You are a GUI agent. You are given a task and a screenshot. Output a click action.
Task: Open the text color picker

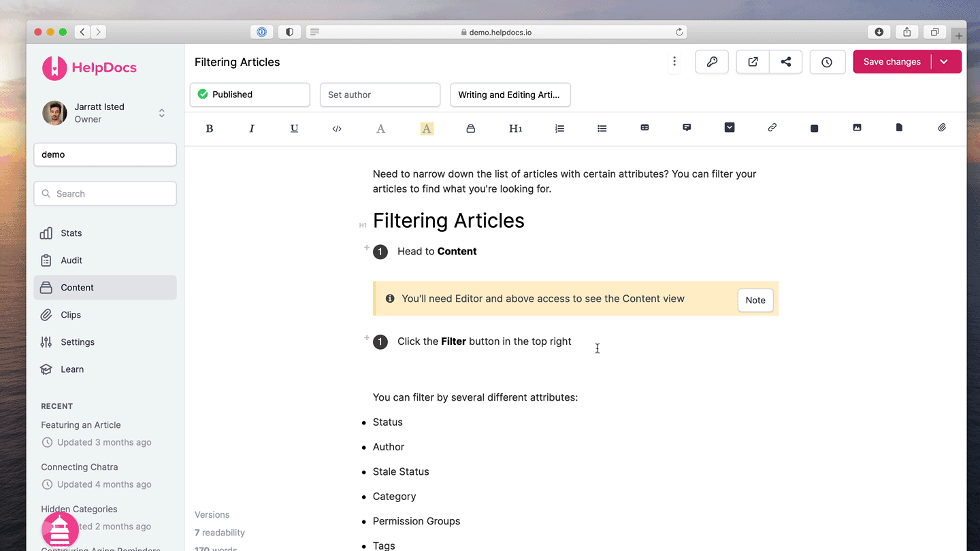coord(381,129)
